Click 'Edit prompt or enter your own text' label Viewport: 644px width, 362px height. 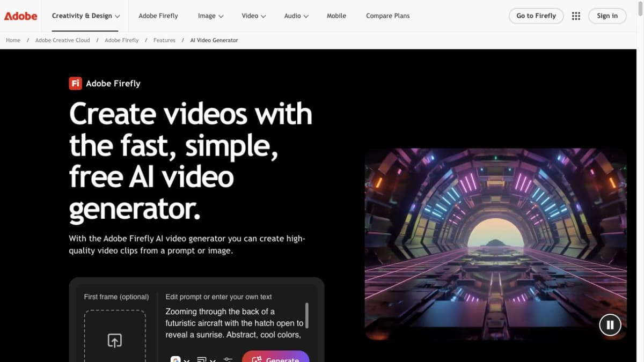click(x=218, y=297)
